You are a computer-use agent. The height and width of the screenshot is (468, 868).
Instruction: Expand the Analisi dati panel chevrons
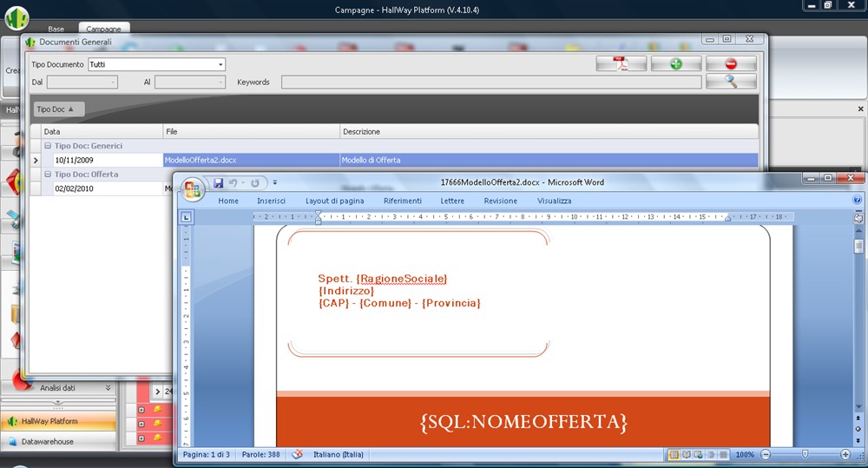click(108, 388)
